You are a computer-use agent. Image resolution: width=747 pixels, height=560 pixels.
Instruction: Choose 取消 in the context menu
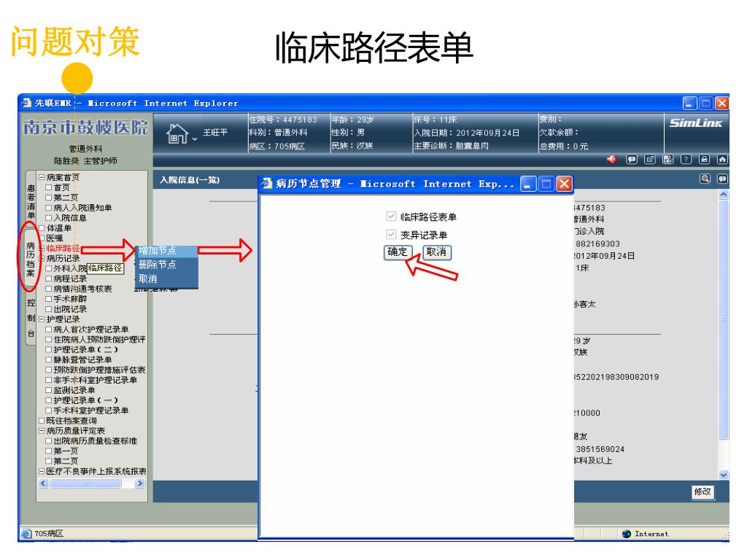167,279
